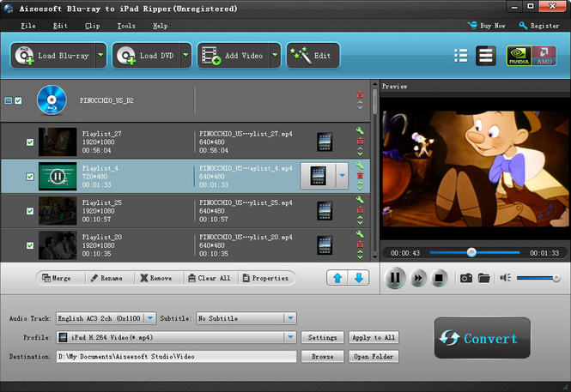The image size is (571, 392).
Task: Delete Playlist_25 with red trash icon
Action: [x=360, y=209]
